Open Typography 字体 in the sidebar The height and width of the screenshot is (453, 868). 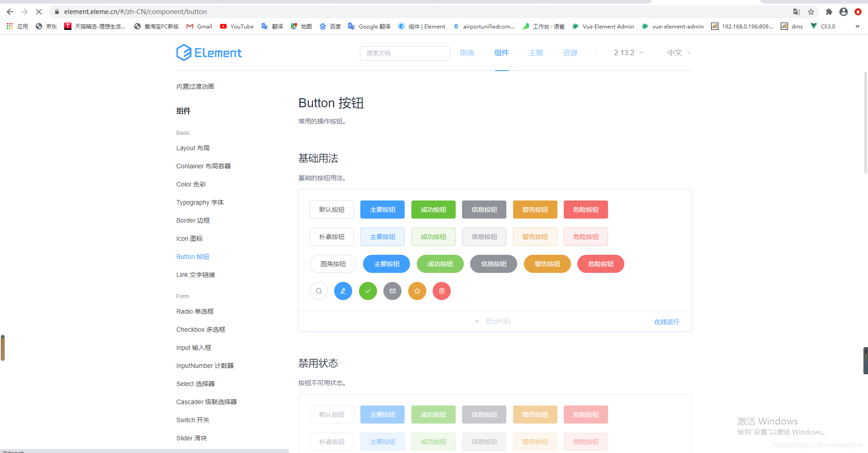pyautogui.click(x=200, y=202)
